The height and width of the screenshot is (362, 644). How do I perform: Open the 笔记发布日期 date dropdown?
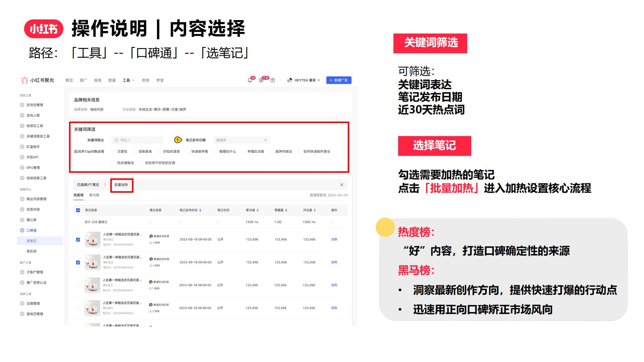tap(241, 140)
